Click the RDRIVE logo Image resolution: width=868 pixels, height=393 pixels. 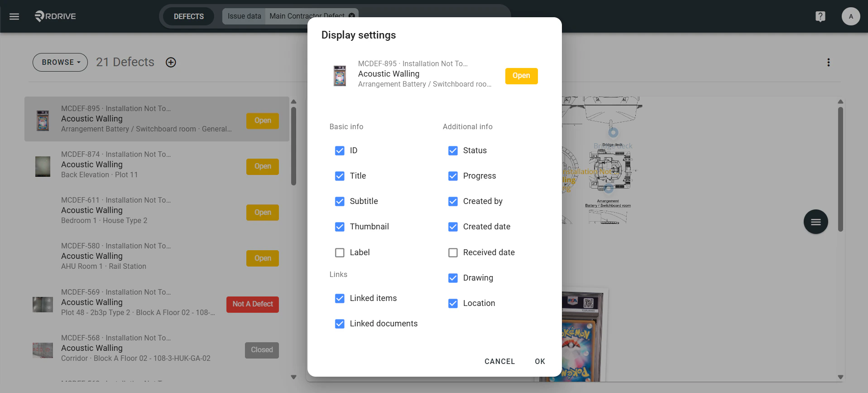[x=55, y=16]
